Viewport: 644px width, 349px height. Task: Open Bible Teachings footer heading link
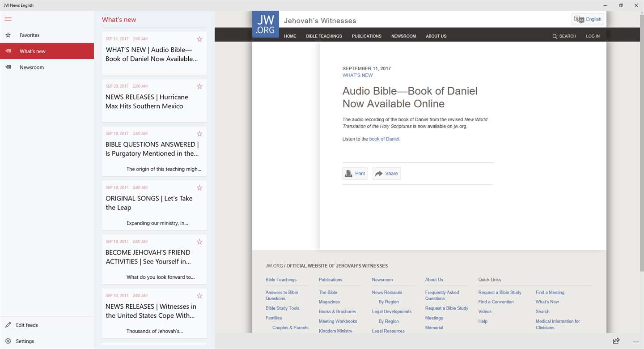tap(281, 280)
